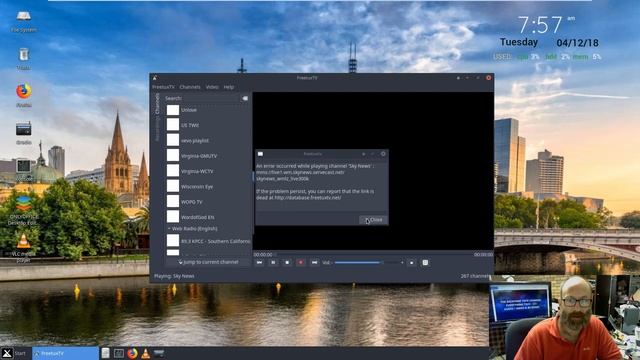
Task: Click the red record button
Action: (301, 262)
